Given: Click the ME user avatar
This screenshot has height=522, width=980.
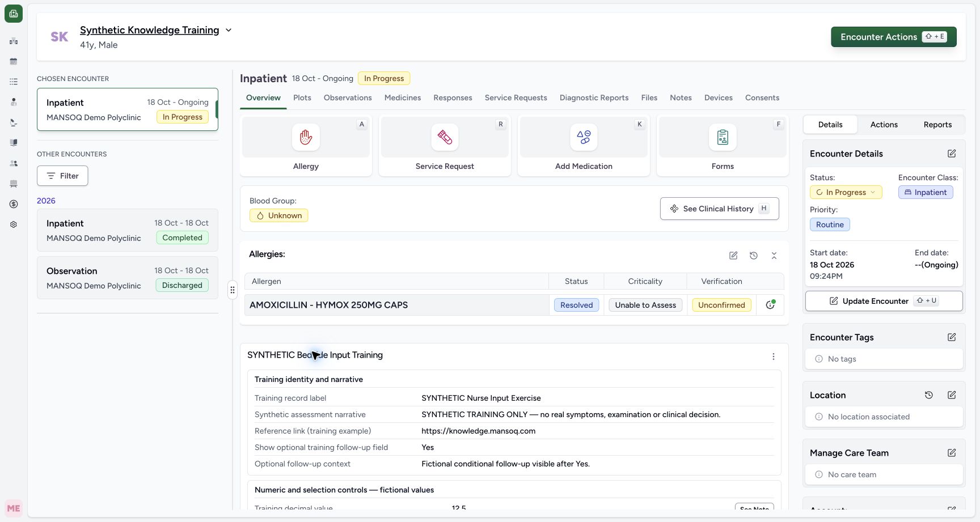Looking at the screenshot, I should pos(14,508).
